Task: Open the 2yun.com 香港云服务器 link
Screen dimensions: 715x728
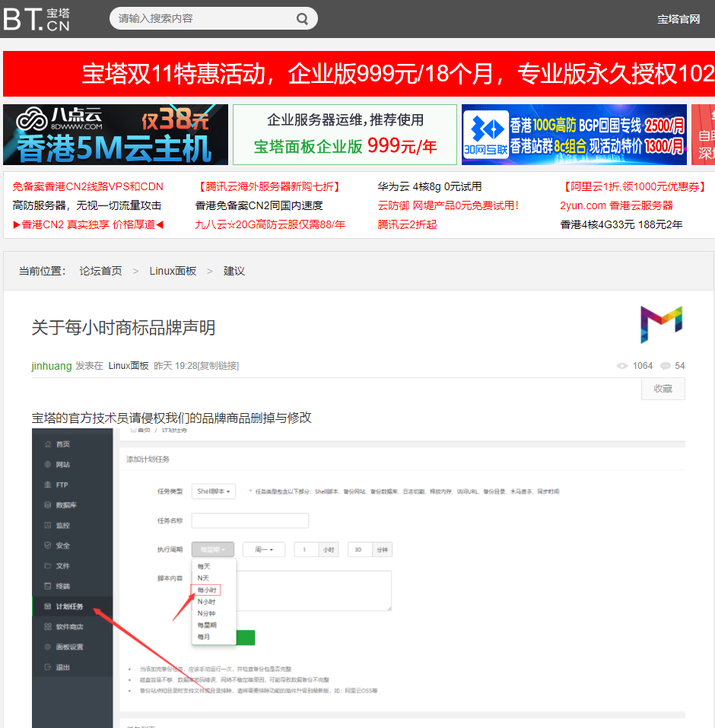Action: (x=616, y=205)
